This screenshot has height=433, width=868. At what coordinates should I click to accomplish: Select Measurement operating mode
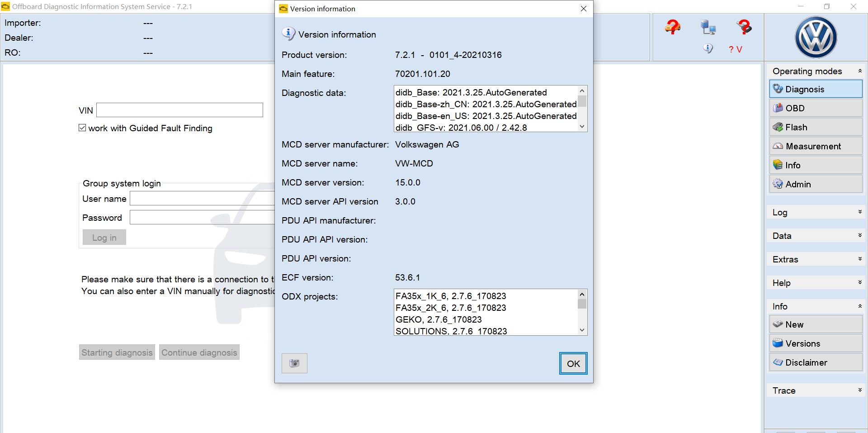(816, 146)
